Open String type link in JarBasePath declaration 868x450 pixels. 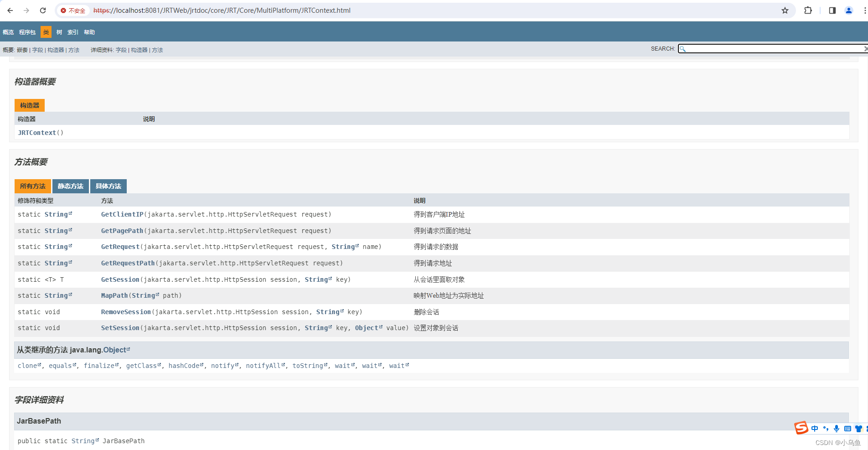click(x=85, y=441)
